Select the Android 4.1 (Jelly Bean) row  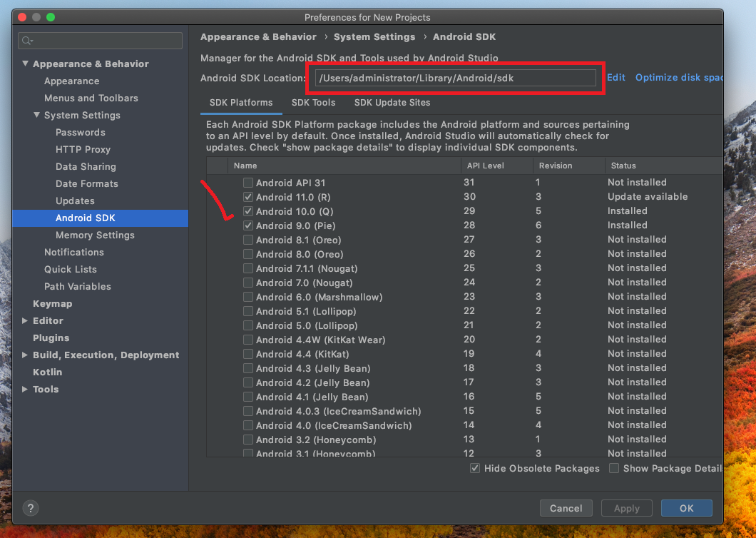point(312,397)
